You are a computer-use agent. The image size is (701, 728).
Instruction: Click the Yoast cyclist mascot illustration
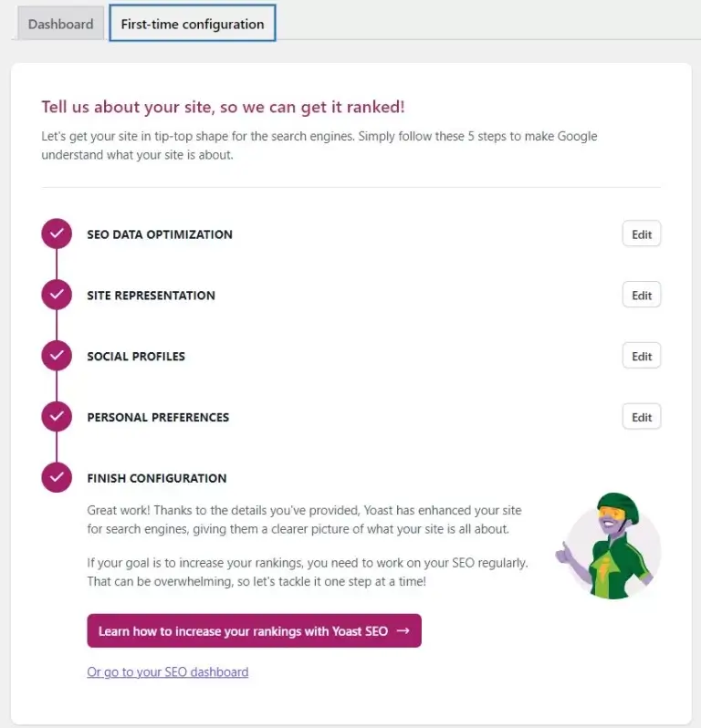coord(608,546)
